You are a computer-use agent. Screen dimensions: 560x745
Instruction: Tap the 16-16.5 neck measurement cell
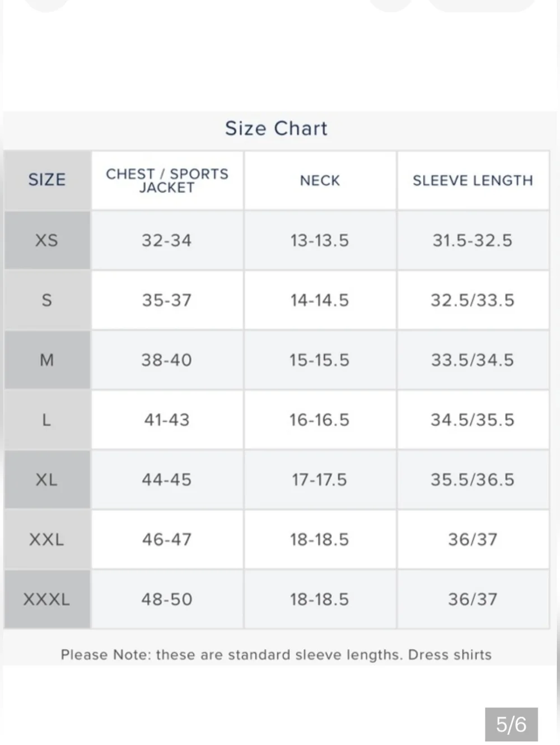[320, 420]
